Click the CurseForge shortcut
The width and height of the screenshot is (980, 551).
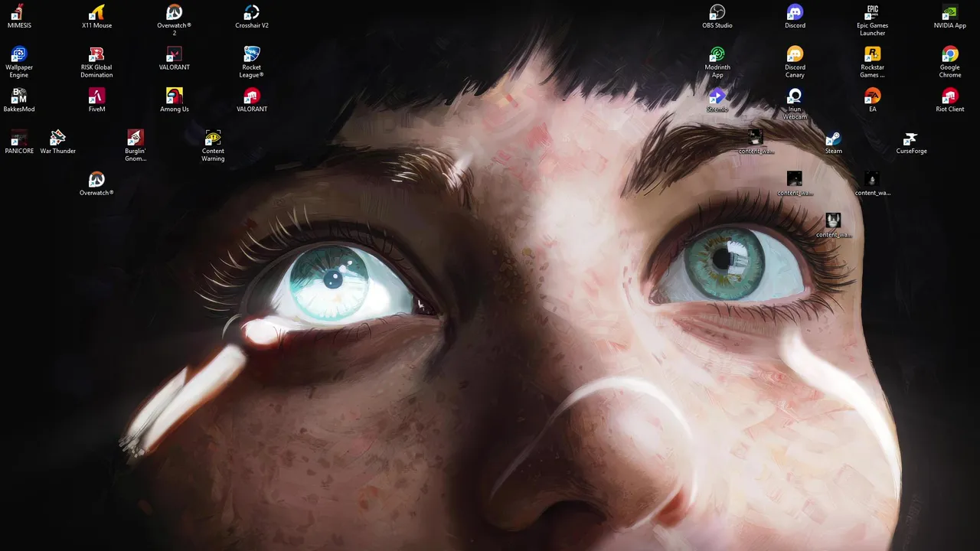pyautogui.click(x=911, y=142)
